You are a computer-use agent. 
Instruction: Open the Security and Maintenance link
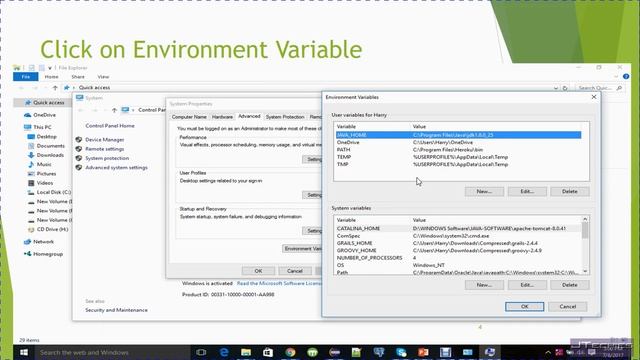pos(116,310)
